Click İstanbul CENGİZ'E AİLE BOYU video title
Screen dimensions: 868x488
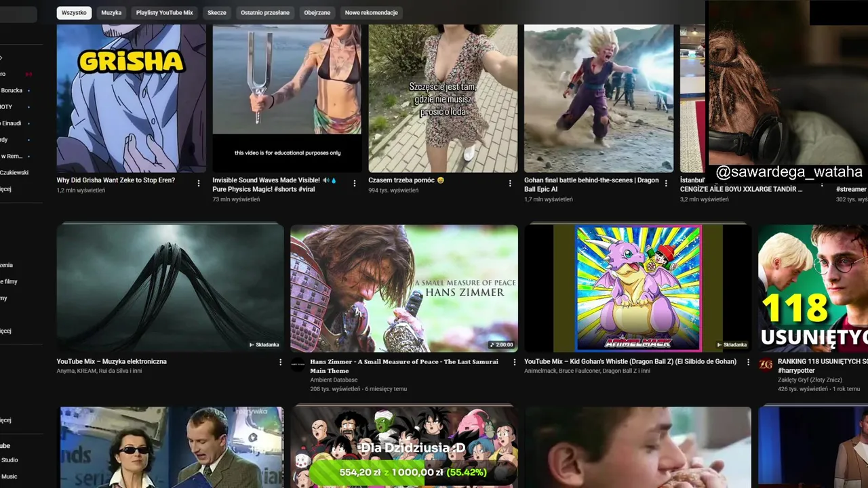[x=741, y=185]
